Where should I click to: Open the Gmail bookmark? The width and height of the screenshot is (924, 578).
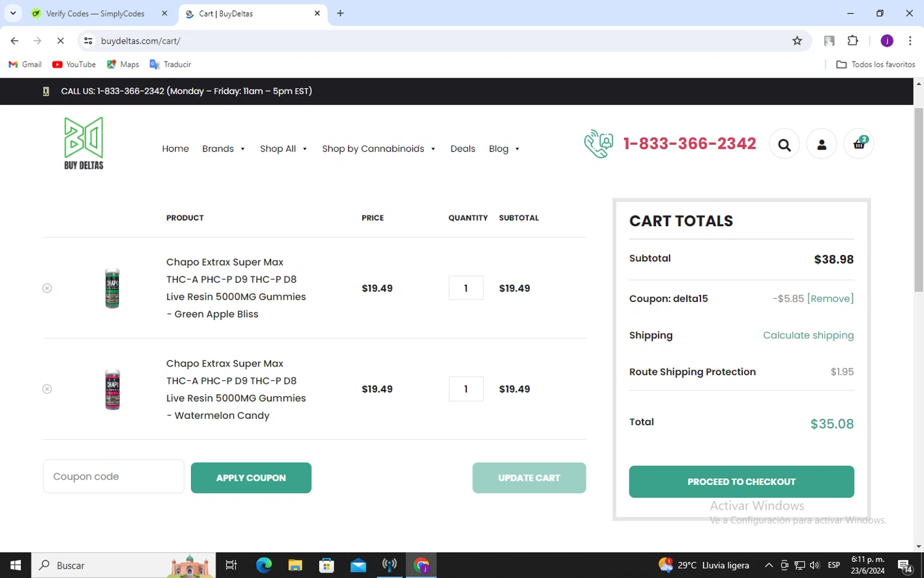pyautogui.click(x=25, y=64)
